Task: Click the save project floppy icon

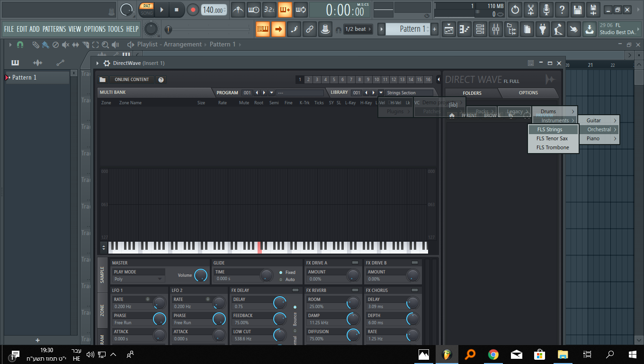Action: [577, 9]
